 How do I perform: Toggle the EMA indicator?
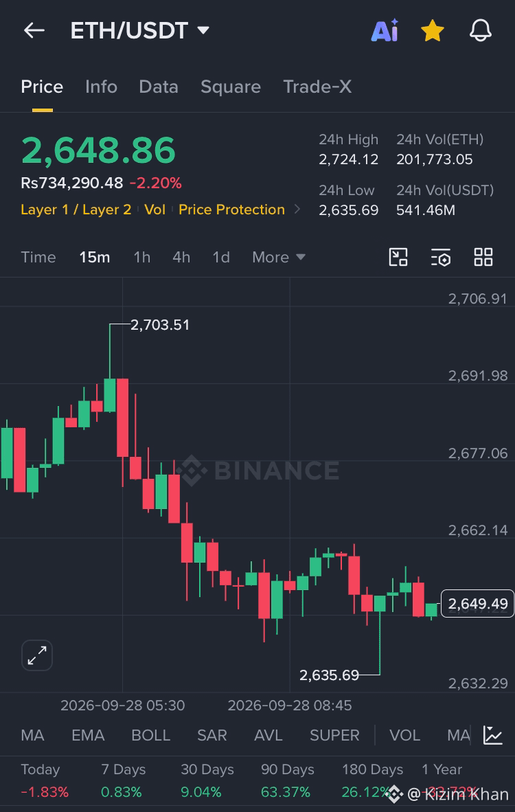[x=88, y=735]
